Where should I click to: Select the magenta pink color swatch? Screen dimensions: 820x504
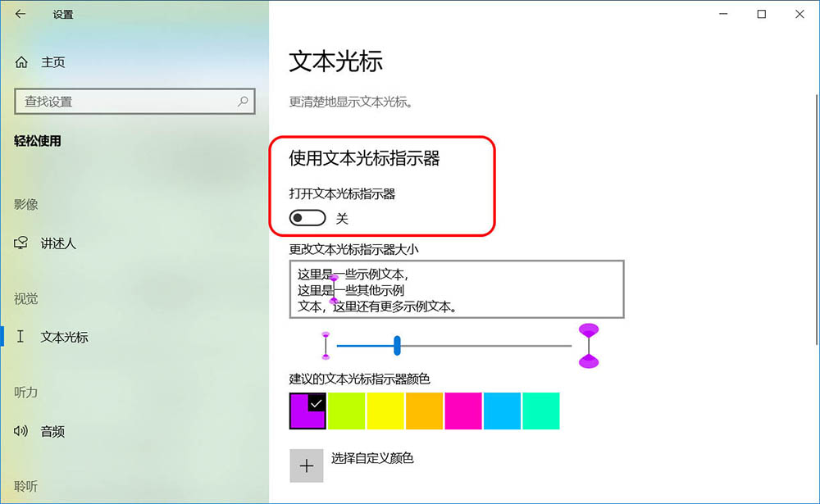click(463, 411)
